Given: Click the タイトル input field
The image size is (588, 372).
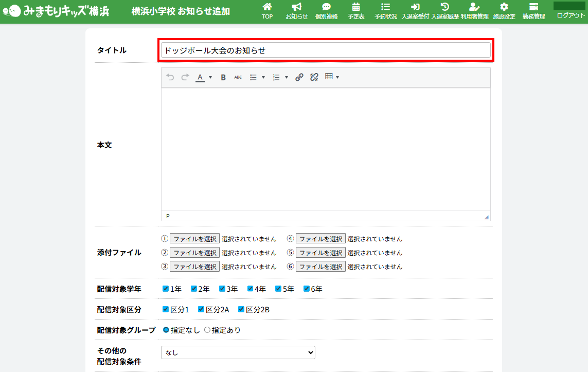Looking at the screenshot, I should 325,50.
